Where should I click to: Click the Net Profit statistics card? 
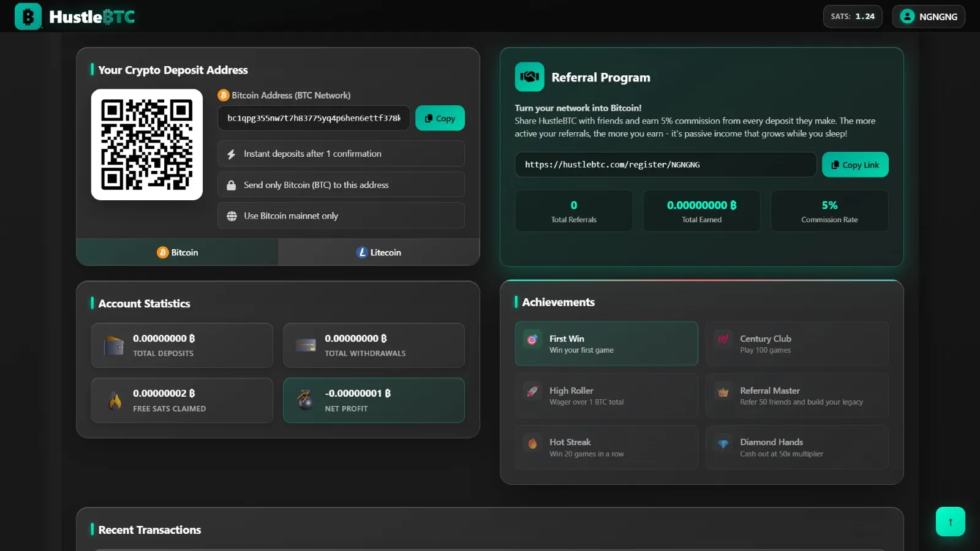[374, 400]
